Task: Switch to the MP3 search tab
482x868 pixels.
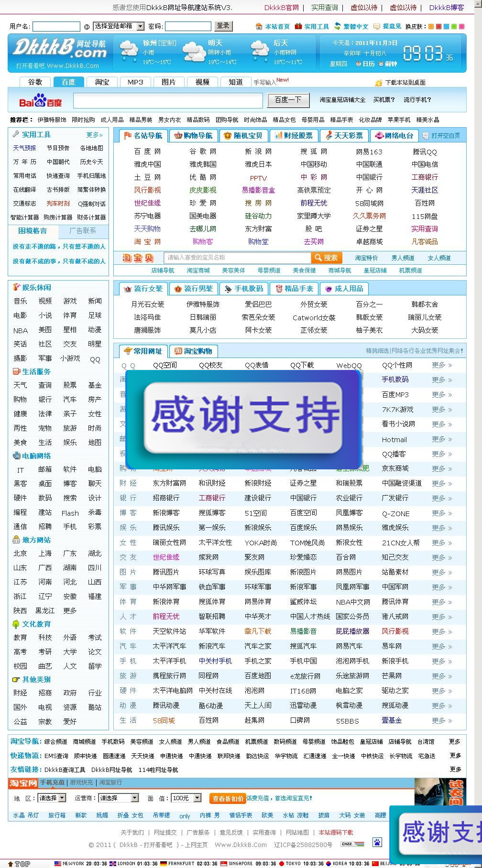Action: coord(135,82)
